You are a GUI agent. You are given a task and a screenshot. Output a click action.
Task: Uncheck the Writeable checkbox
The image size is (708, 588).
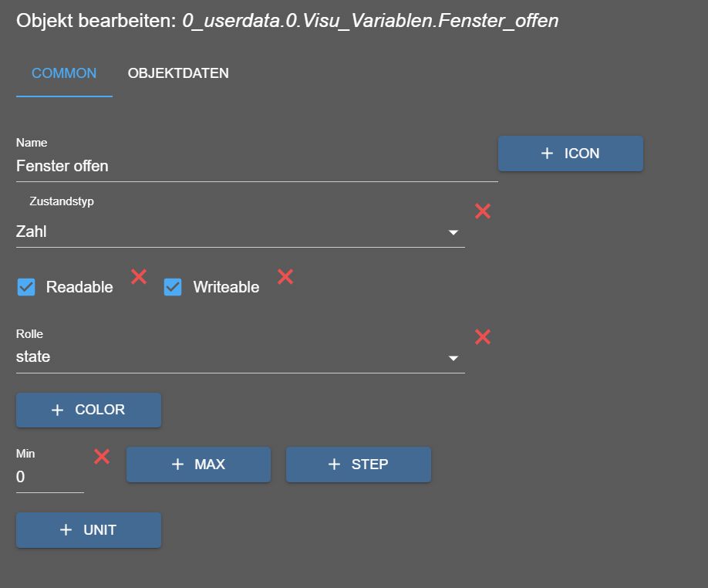pyautogui.click(x=173, y=288)
